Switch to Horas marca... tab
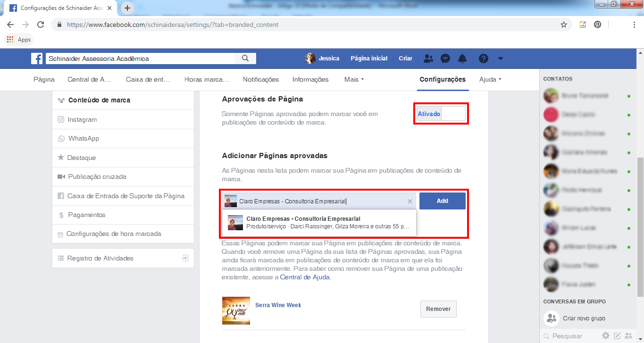The image size is (644, 343). coord(207,79)
